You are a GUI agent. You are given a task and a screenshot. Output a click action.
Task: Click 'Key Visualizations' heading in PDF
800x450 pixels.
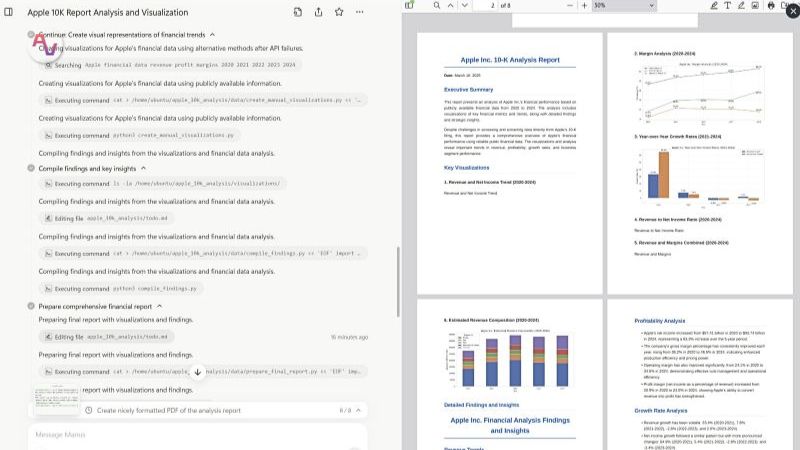pos(466,167)
